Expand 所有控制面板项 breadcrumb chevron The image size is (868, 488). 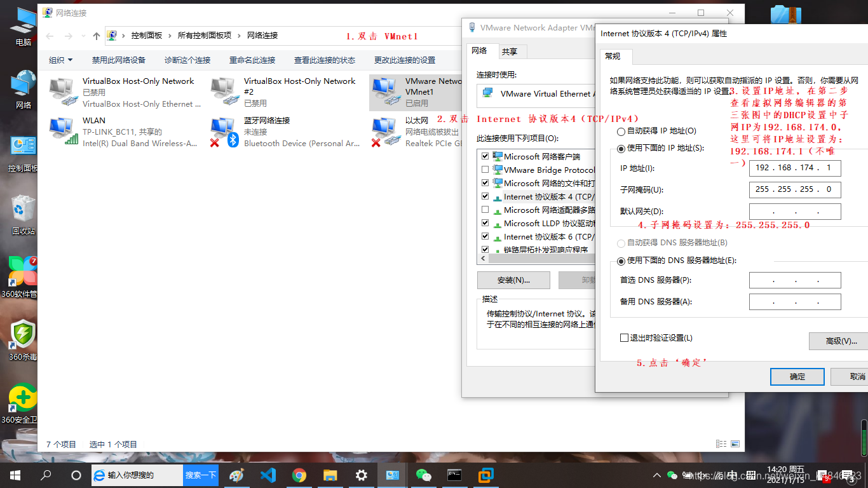[x=239, y=36]
